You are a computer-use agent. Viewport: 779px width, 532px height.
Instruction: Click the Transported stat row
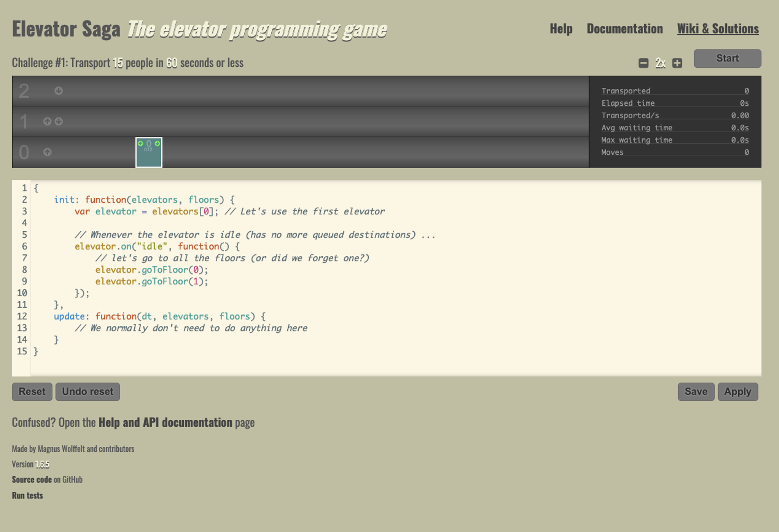click(675, 91)
